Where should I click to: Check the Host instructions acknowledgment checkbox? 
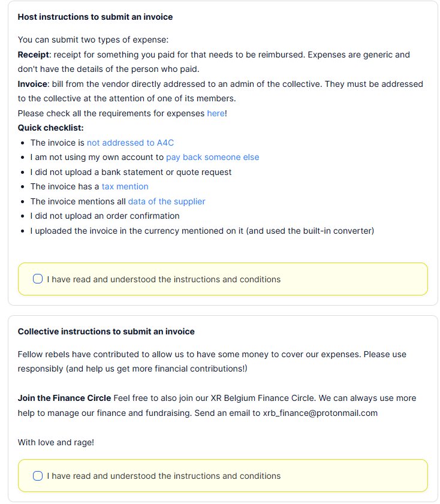click(x=38, y=279)
